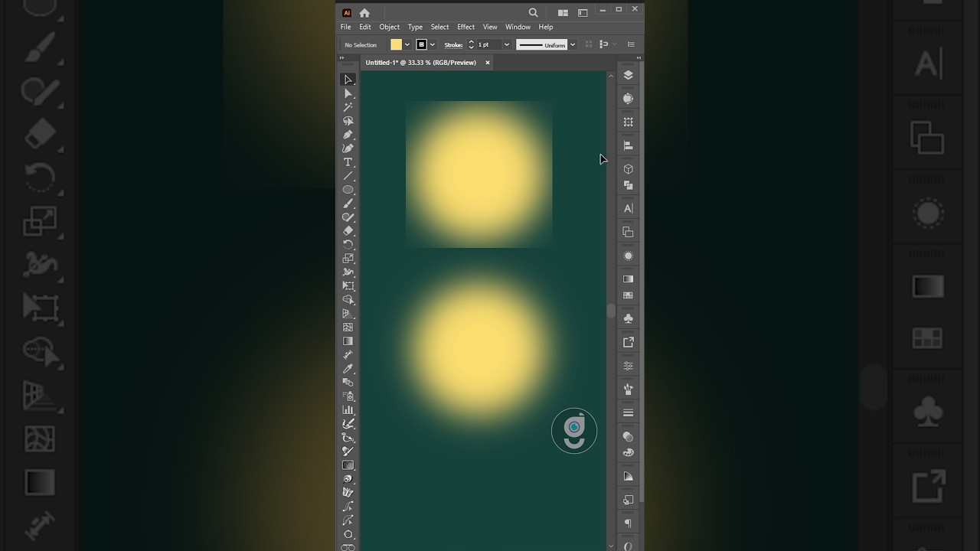Select the Rotate tool
This screenshot has height=551, width=980.
click(348, 245)
